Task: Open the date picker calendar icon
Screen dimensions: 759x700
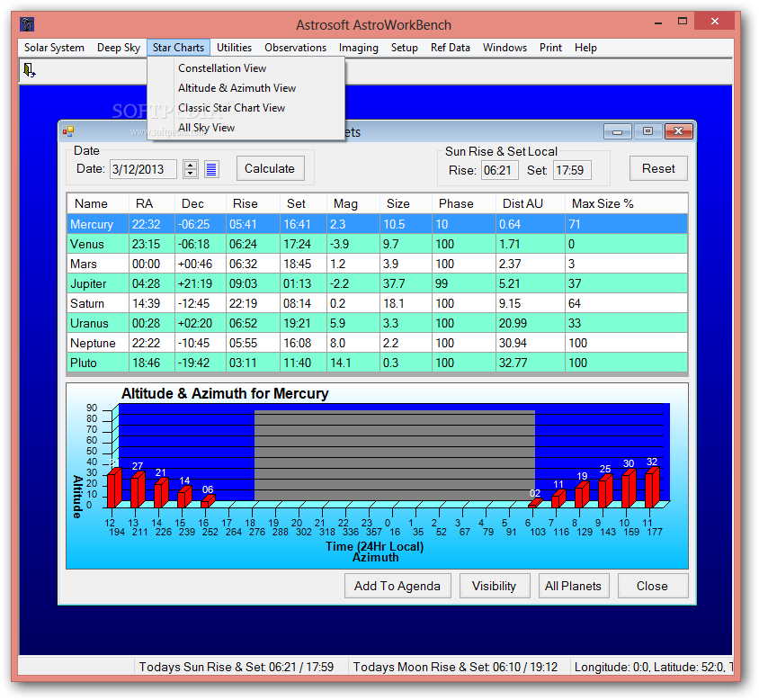Action: (x=211, y=169)
